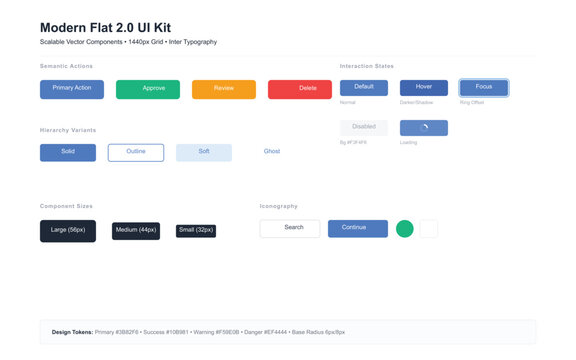The height and width of the screenshot is (360, 576).
Task: Click the Loading caption below the spinner
Action: 408,143
